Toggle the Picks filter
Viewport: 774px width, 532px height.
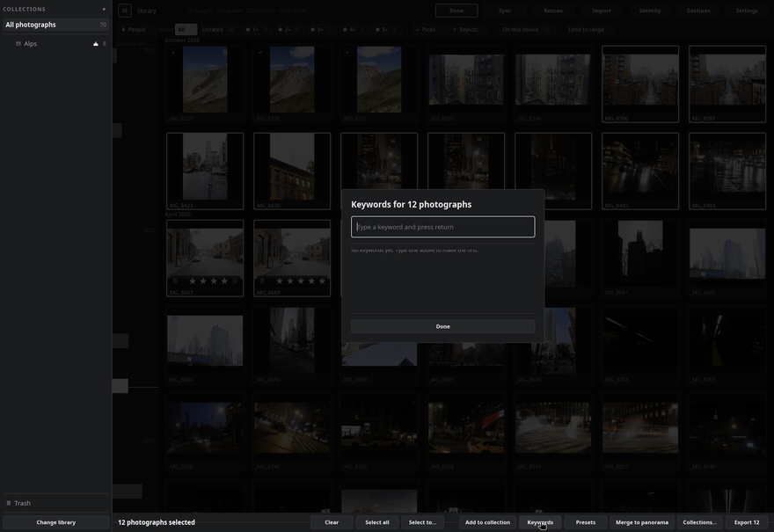[x=425, y=30]
